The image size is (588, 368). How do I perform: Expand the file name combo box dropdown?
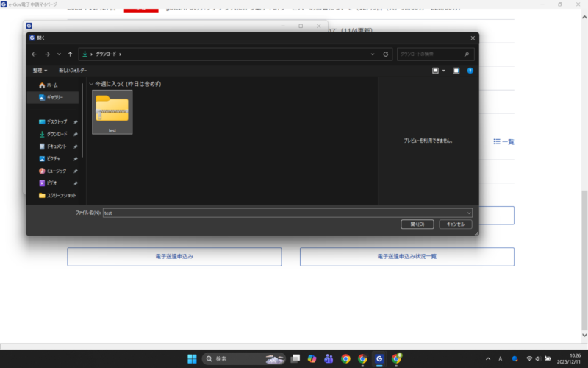[x=468, y=213]
